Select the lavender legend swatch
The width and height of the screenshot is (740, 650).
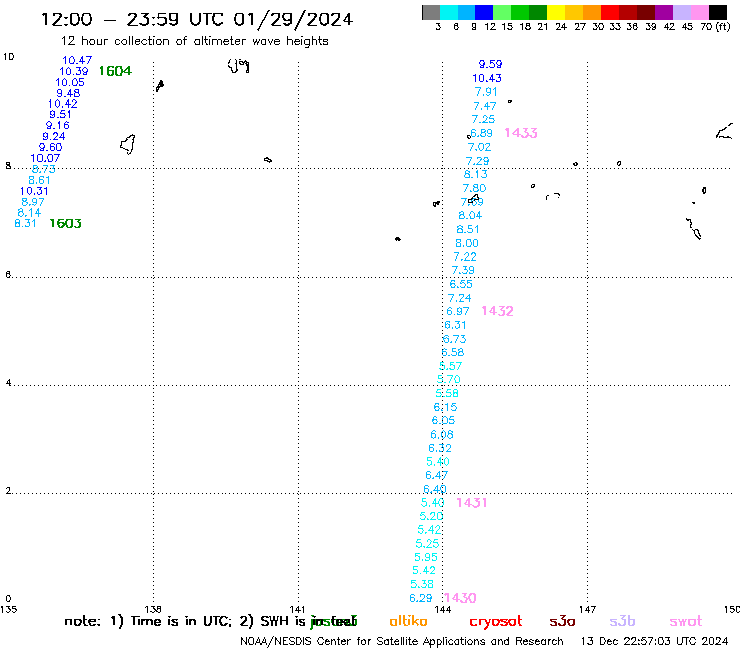pyautogui.click(x=681, y=12)
